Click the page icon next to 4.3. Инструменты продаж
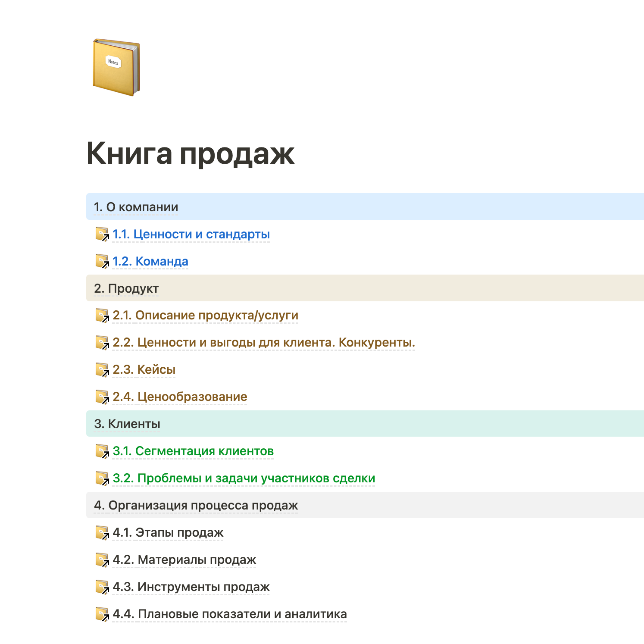The image size is (644, 644). 102,587
